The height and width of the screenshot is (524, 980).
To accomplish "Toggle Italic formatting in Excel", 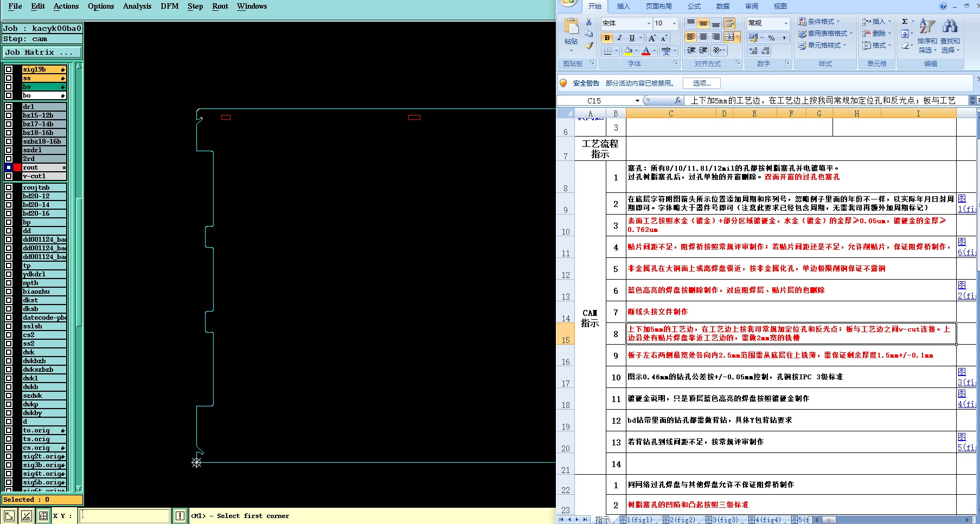I will click(619, 38).
